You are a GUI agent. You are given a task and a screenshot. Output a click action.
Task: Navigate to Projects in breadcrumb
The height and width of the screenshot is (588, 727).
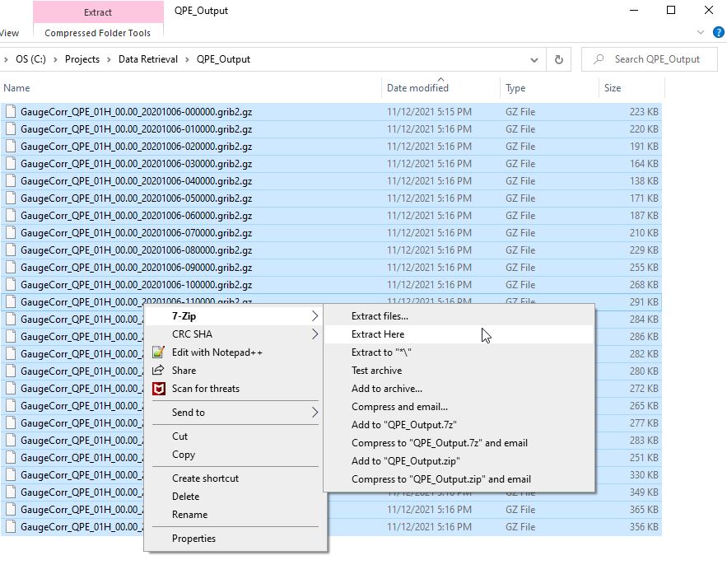point(82,59)
